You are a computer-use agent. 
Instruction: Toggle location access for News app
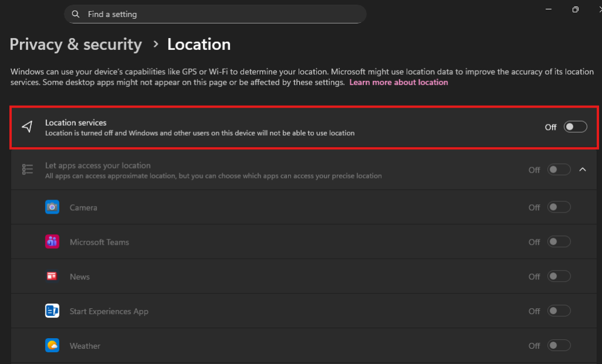[x=558, y=277]
